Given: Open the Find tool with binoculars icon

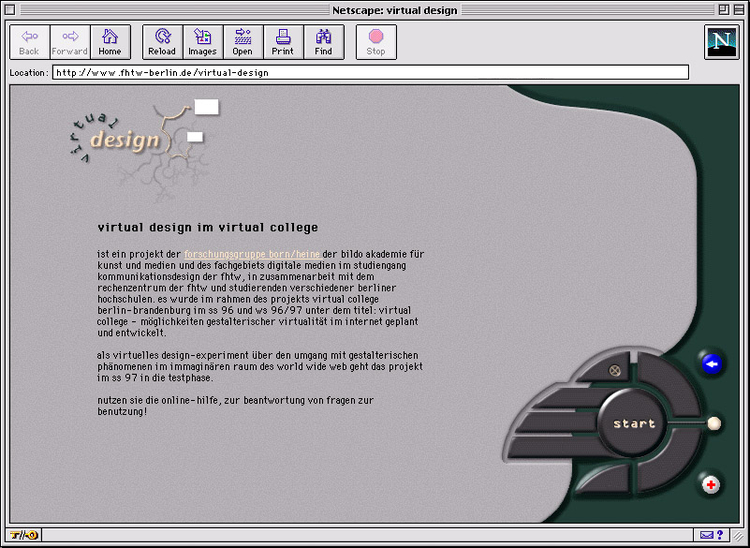Looking at the screenshot, I should click(323, 42).
